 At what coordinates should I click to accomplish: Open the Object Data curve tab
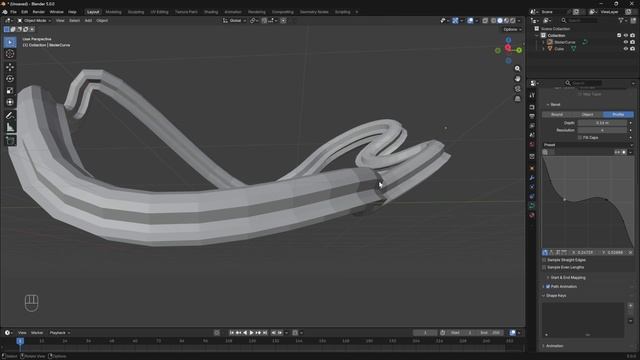point(532,206)
